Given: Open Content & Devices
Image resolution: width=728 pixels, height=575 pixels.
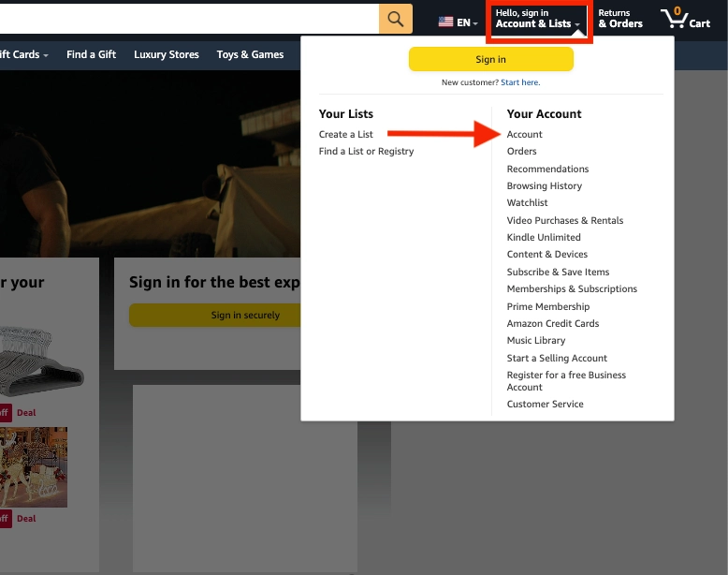Looking at the screenshot, I should [546, 255].
